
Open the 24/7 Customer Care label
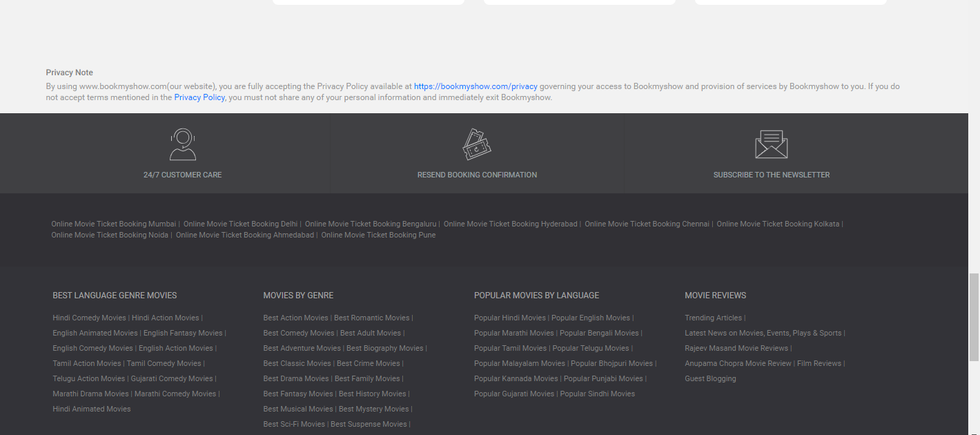click(183, 175)
